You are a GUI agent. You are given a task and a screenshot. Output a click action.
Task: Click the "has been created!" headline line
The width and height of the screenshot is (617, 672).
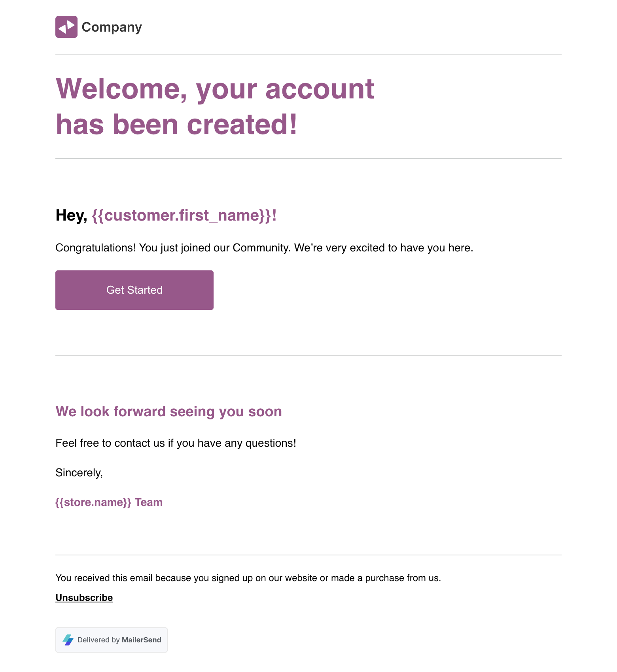point(176,125)
